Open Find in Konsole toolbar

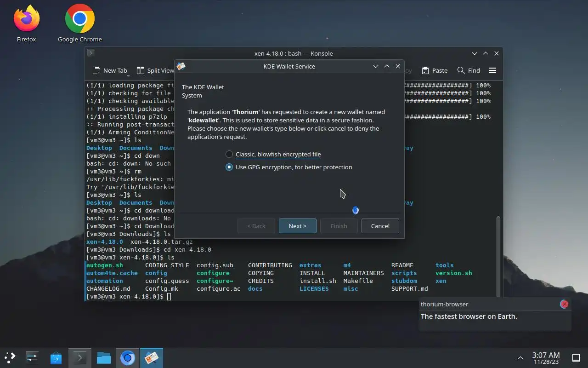[469, 70]
